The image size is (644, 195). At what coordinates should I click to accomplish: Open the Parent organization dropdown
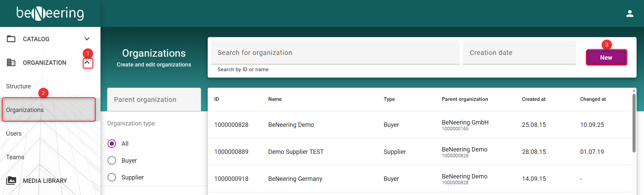click(154, 100)
